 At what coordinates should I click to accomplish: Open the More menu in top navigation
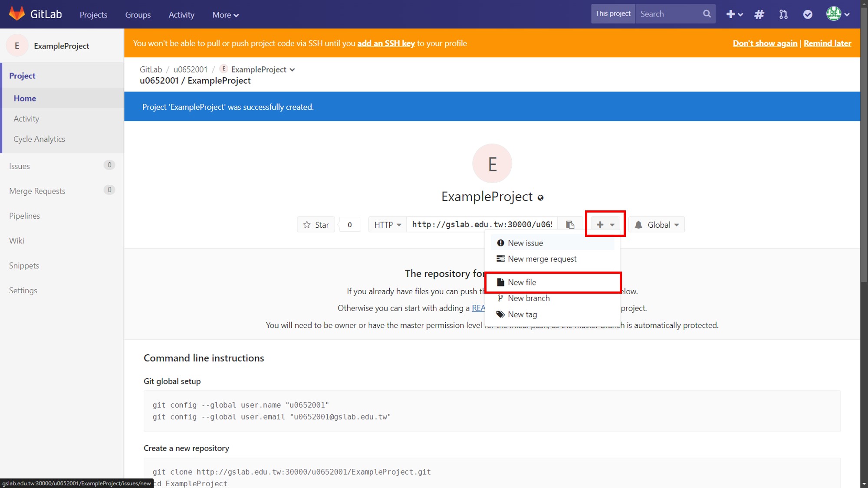pyautogui.click(x=225, y=15)
